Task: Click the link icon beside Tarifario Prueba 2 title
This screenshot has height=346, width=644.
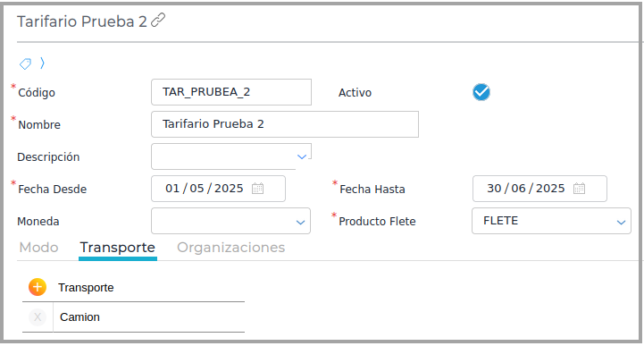Action: point(158,21)
